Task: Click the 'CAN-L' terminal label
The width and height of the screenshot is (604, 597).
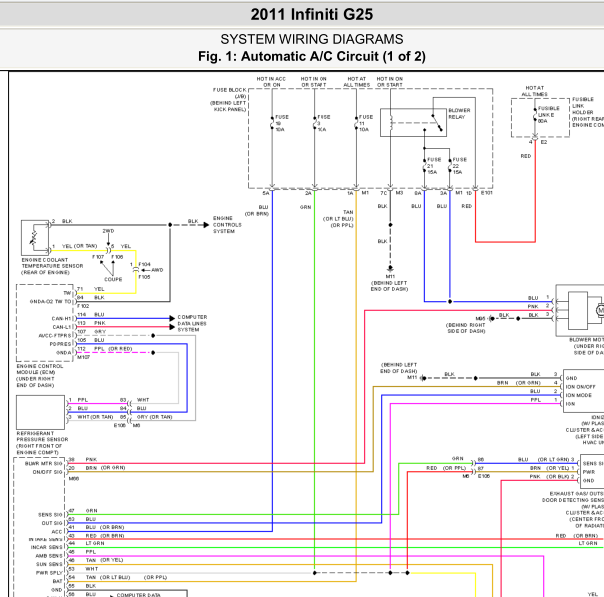Action: tap(62, 327)
